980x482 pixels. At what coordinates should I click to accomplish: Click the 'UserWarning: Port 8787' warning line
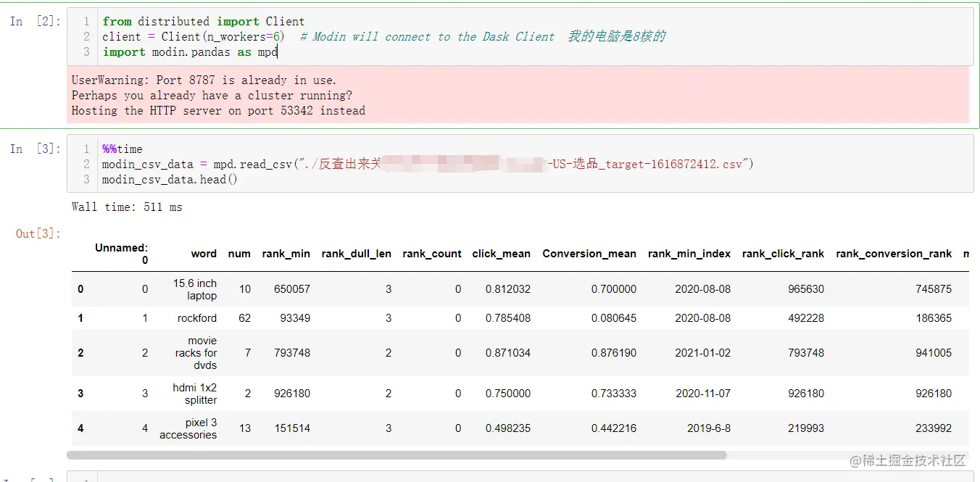tap(204, 80)
